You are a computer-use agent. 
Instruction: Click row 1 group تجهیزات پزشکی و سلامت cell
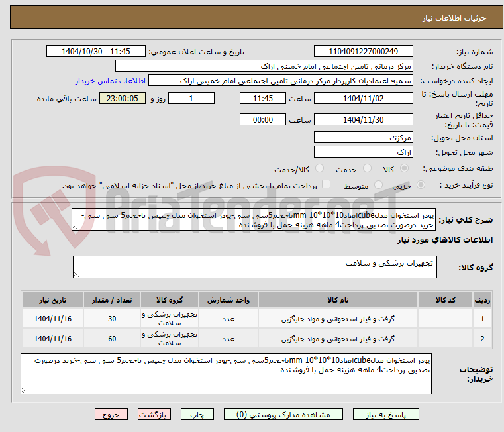pyautogui.click(x=170, y=319)
